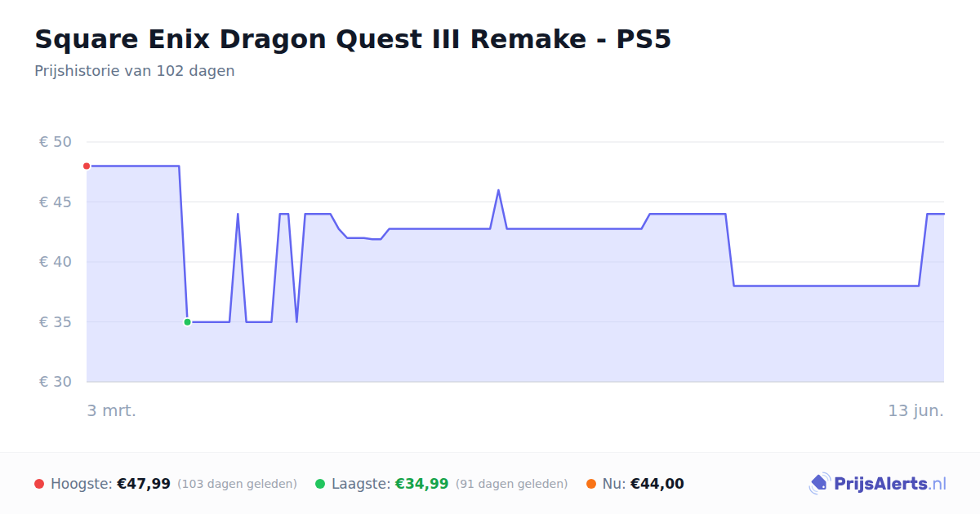Click the € 35 axis label
980x514 pixels.
(x=56, y=322)
